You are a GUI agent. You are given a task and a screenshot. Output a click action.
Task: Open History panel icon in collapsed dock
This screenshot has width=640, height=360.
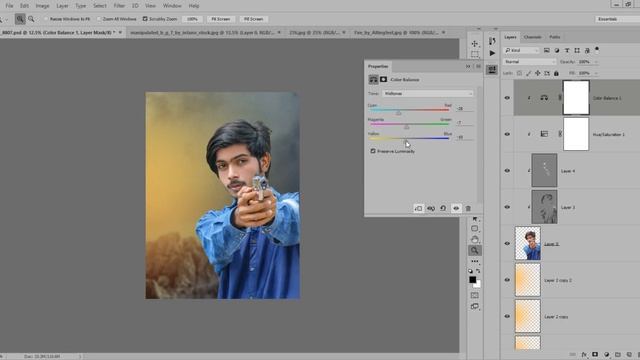click(492, 41)
